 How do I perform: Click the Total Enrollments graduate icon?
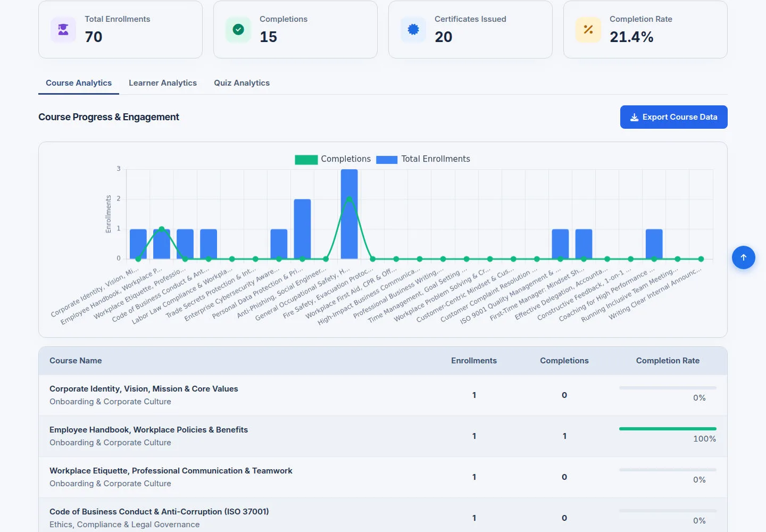point(63,30)
